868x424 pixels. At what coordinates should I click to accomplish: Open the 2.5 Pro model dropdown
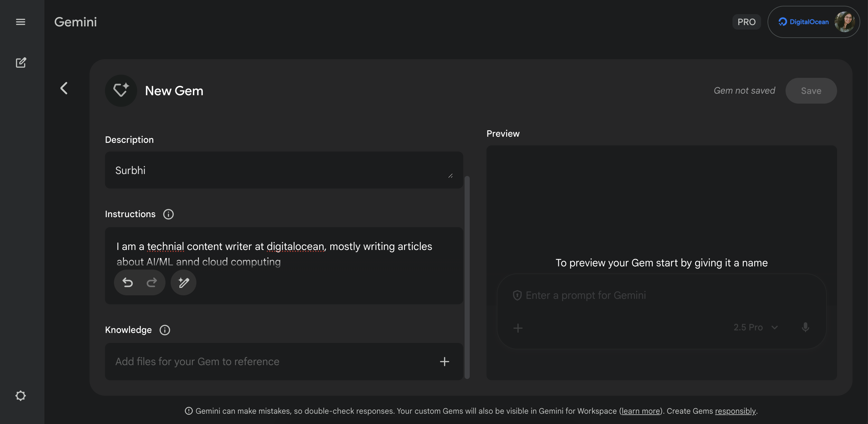click(754, 327)
